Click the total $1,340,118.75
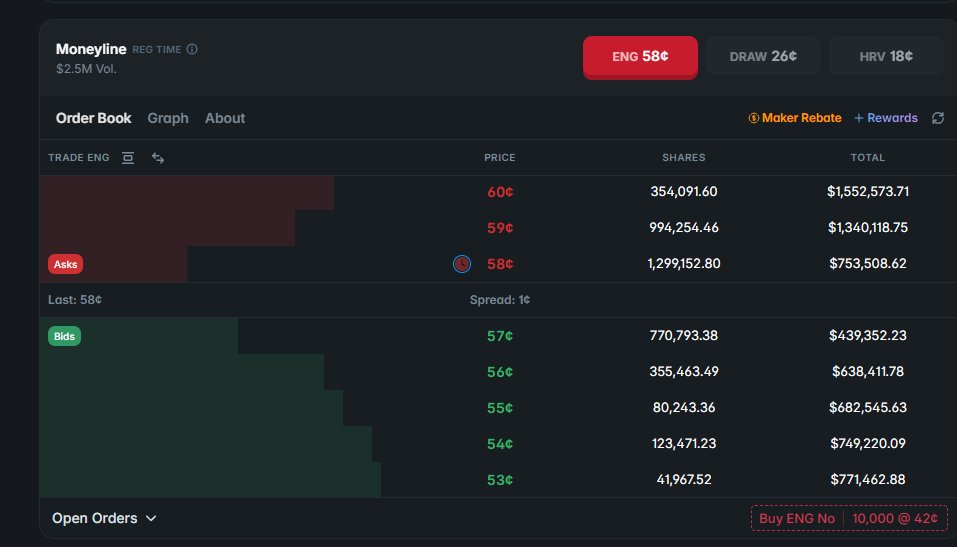The image size is (957, 547). coord(868,228)
